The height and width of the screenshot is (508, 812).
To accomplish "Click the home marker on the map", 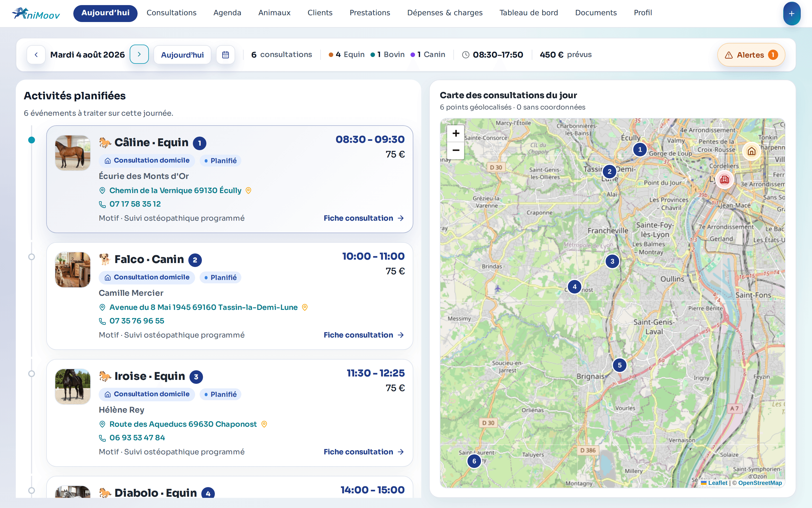I will pyautogui.click(x=752, y=152).
